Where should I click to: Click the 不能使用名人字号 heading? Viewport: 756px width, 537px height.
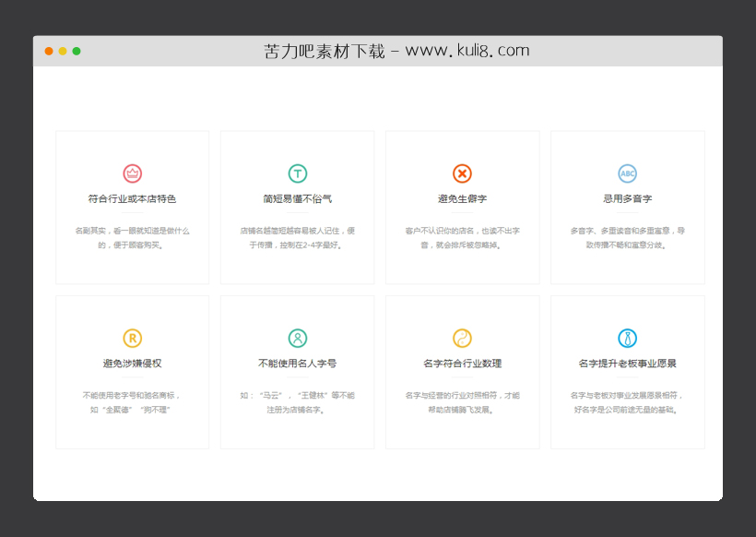(x=297, y=363)
